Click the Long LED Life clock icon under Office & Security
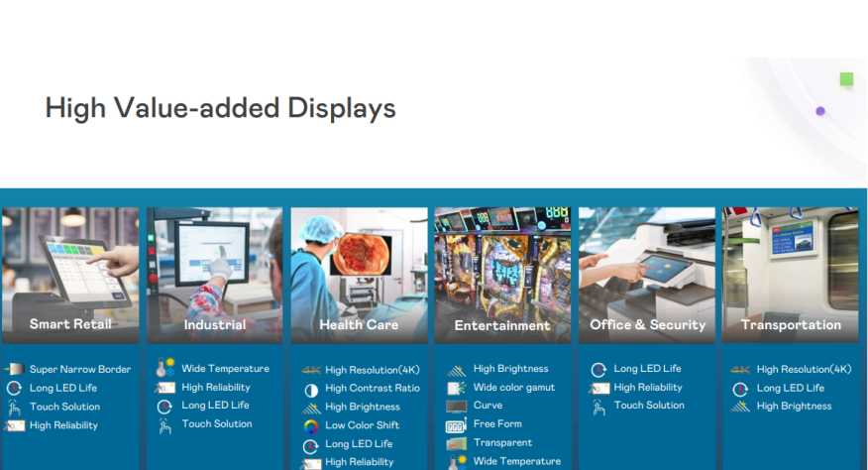Screen dimensions: 868x470 [598, 369]
